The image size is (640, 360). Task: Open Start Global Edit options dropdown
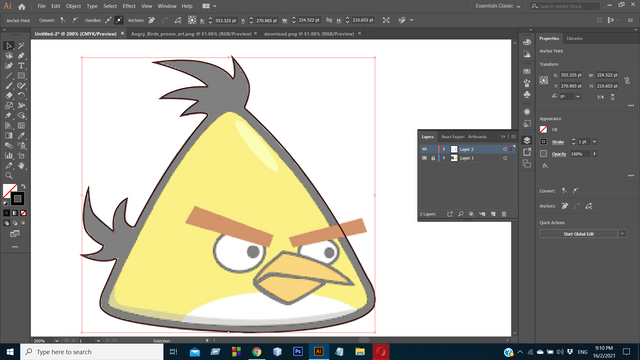click(x=622, y=234)
